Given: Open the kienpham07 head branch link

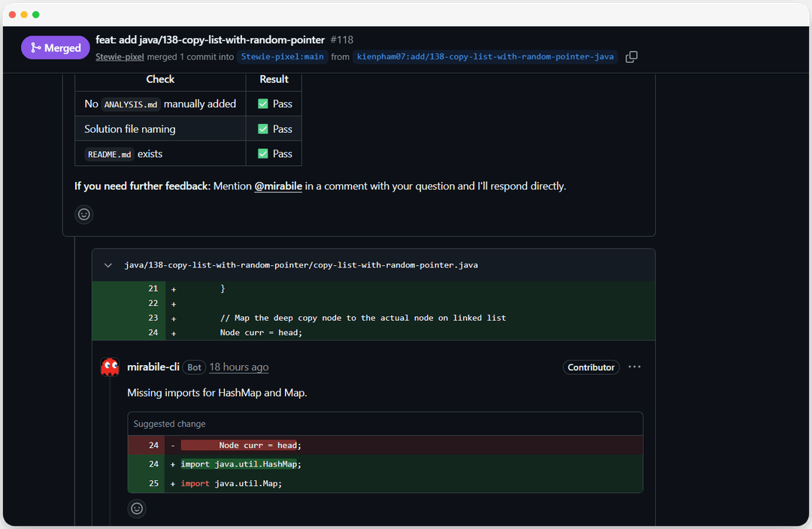Looking at the screenshot, I should 485,57.
